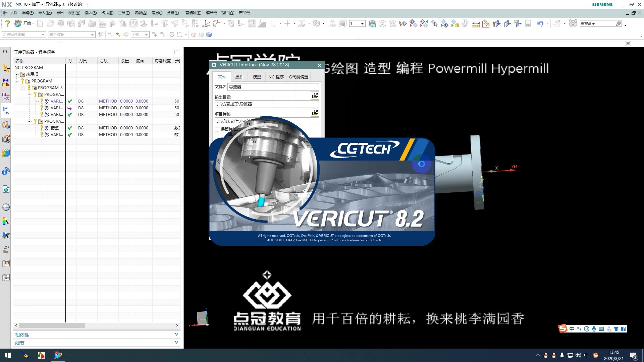Enable the 保留模型 checkbox in VERICUT dialog
Image resolution: width=644 pixels, height=362 pixels.
point(217,129)
